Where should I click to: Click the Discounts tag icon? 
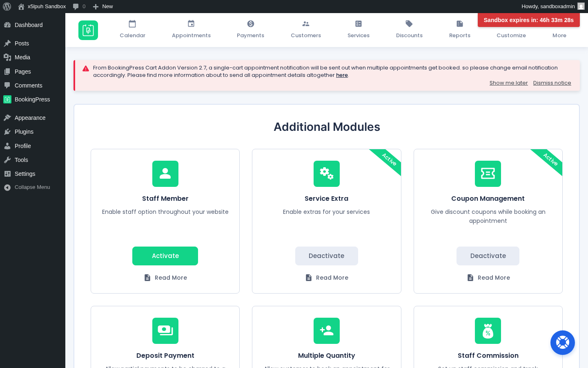click(409, 24)
